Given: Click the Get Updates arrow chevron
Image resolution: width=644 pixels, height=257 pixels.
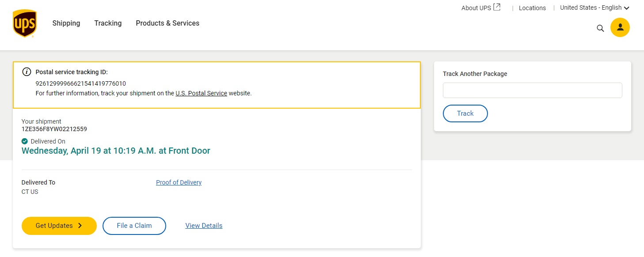Looking at the screenshot, I should point(80,226).
